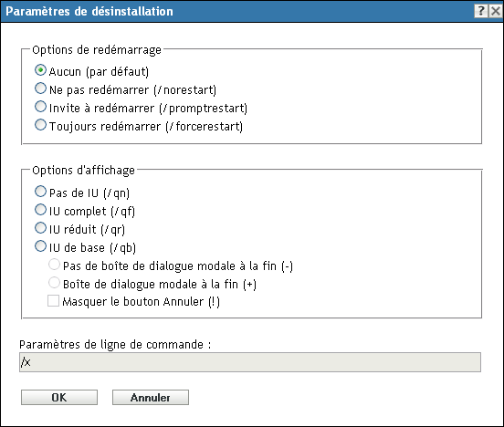Close the Paramètres de désinstallation dialog
The width and height of the screenshot is (504, 427).
495,11
